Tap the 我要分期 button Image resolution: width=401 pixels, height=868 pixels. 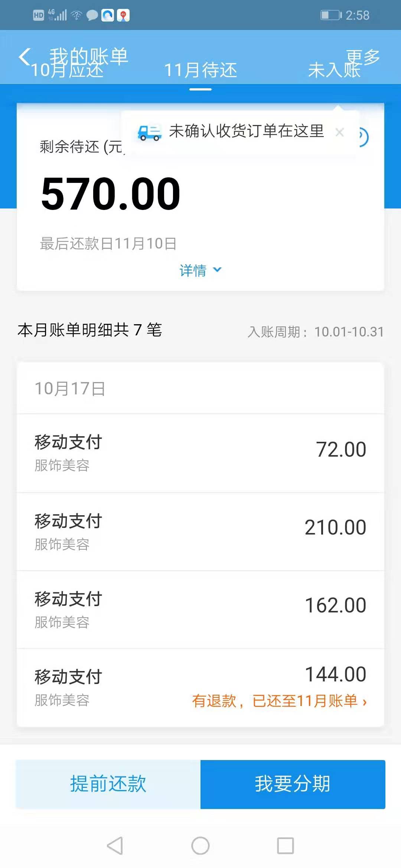pos(293,784)
